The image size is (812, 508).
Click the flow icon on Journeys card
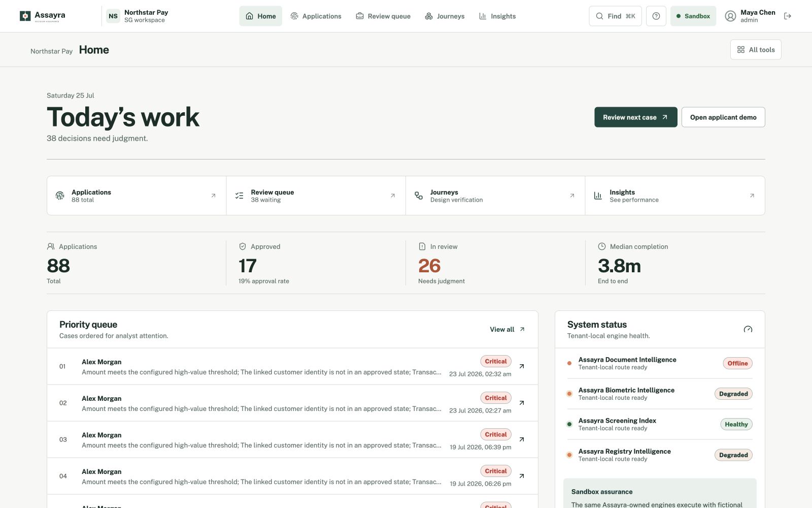point(419,196)
